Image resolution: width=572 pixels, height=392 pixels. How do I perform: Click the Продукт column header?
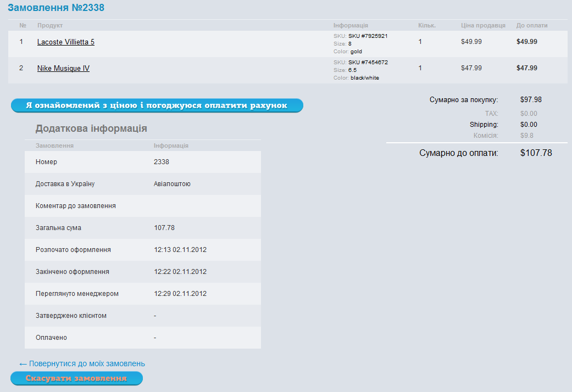click(50, 25)
